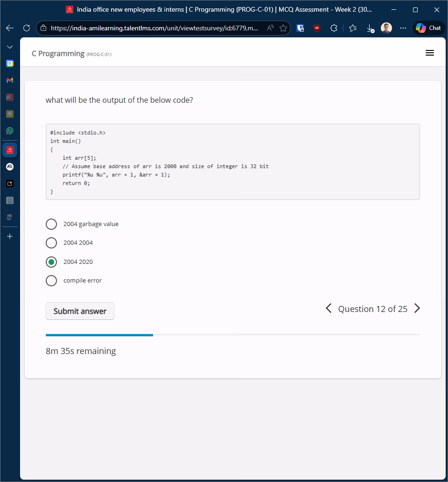Open the Bitwarden extension icon
Viewport: 448px width, 482px height.
[x=301, y=28]
